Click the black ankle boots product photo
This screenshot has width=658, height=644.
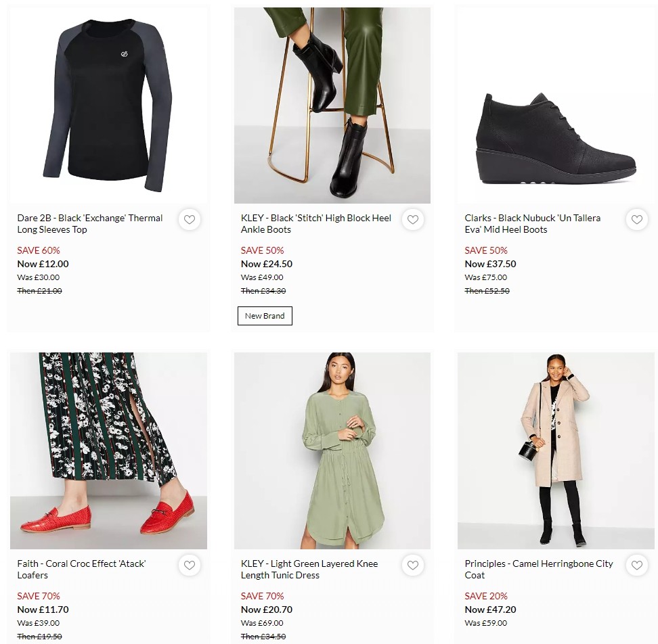pyautogui.click(x=332, y=105)
